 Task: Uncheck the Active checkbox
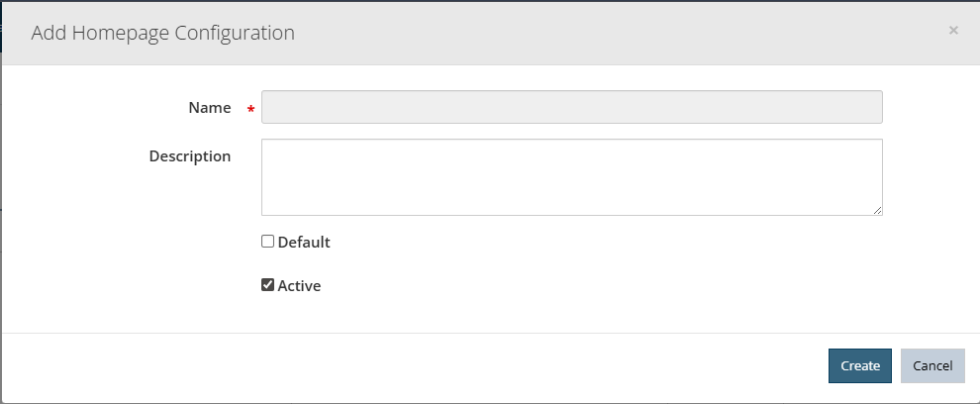click(267, 285)
